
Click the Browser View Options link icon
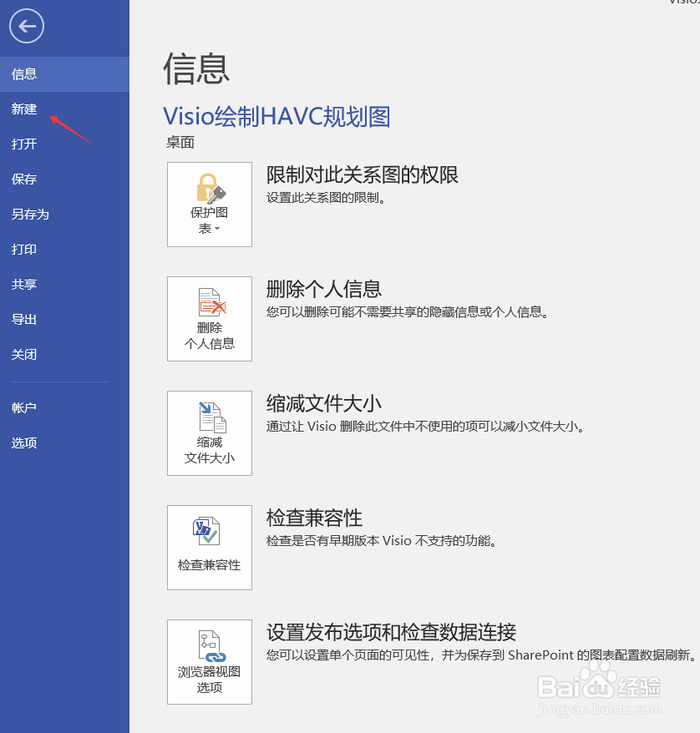212,646
